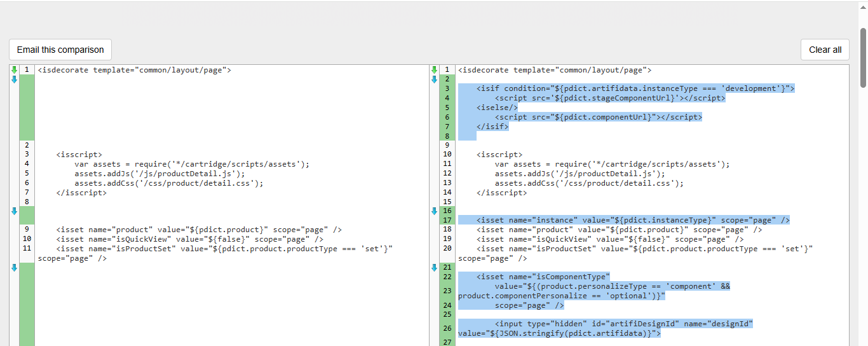The height and width of the screenshot is (346, 868).
Task: Click left pane blue arrow just after line 11
Action: (x=14, y=268)
